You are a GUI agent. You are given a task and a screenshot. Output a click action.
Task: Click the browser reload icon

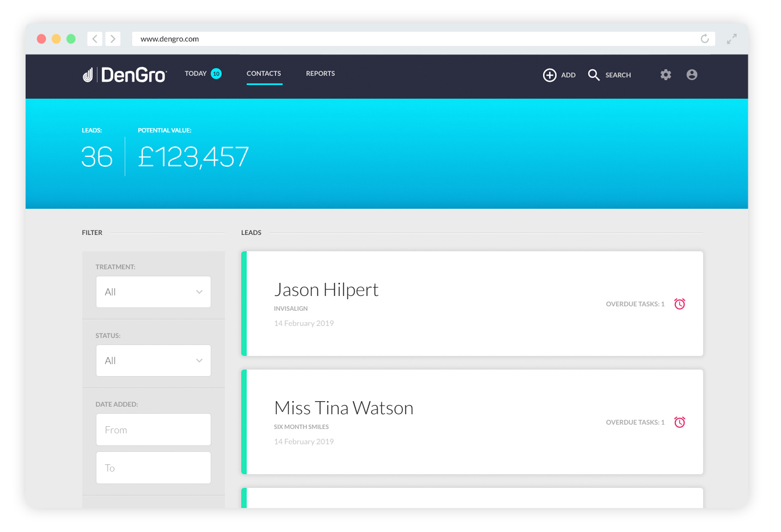click(x=705, y=39)
